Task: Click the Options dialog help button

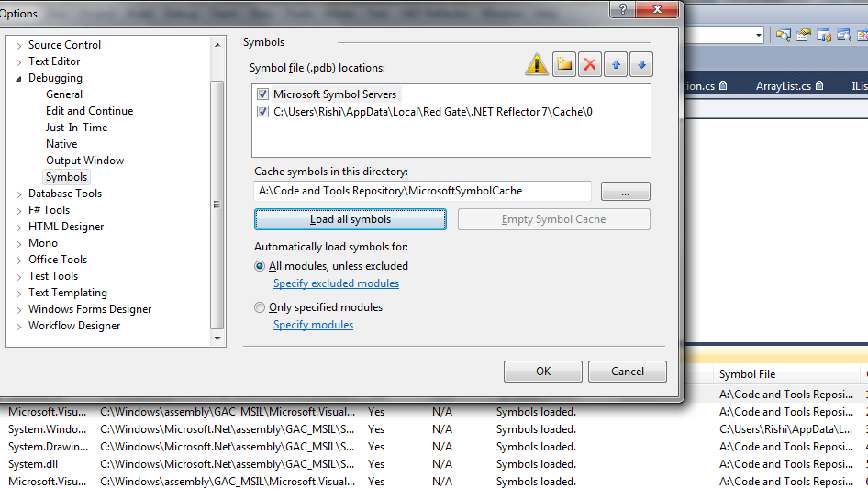Action: coord(623,9)
